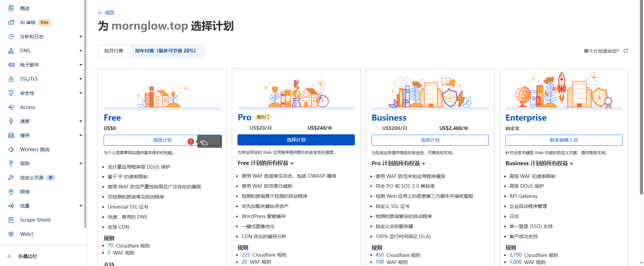The image size is (644, 266).
Task: Expand the 安全性 menu arrow
Action: (81, 93)
